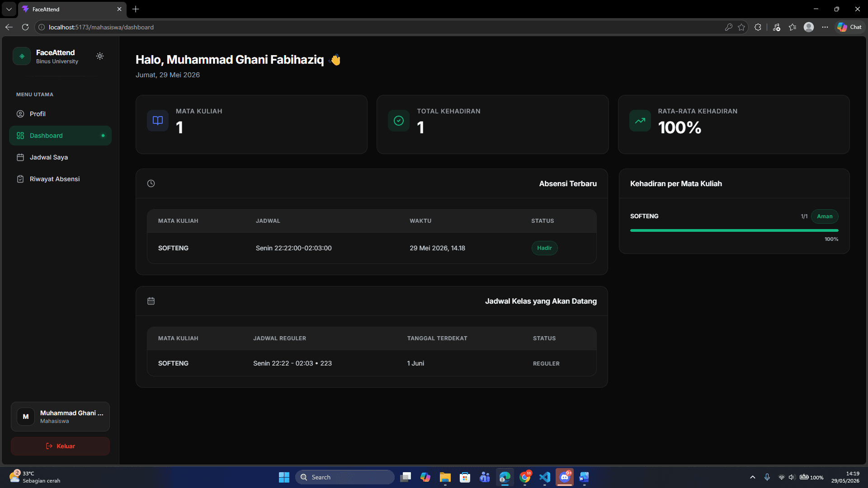This screenshot has width=868, height=488.
Task: Open browser Settings and more menu
Action: [825, 27]
